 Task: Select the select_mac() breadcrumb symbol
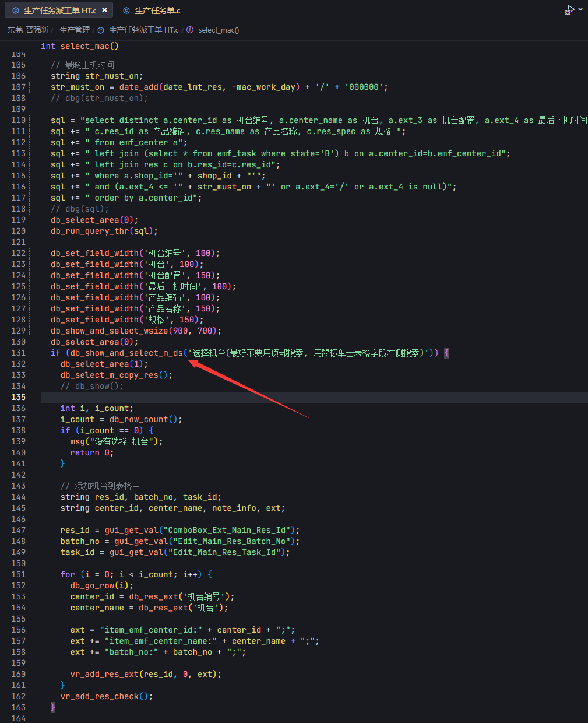[x=219, y=30]
